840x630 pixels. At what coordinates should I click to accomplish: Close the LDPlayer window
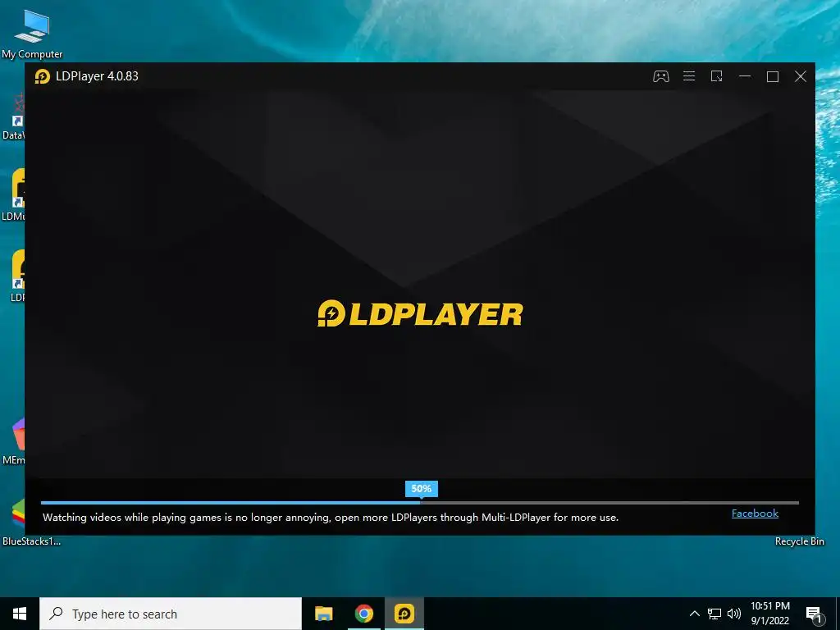(801, 76)
